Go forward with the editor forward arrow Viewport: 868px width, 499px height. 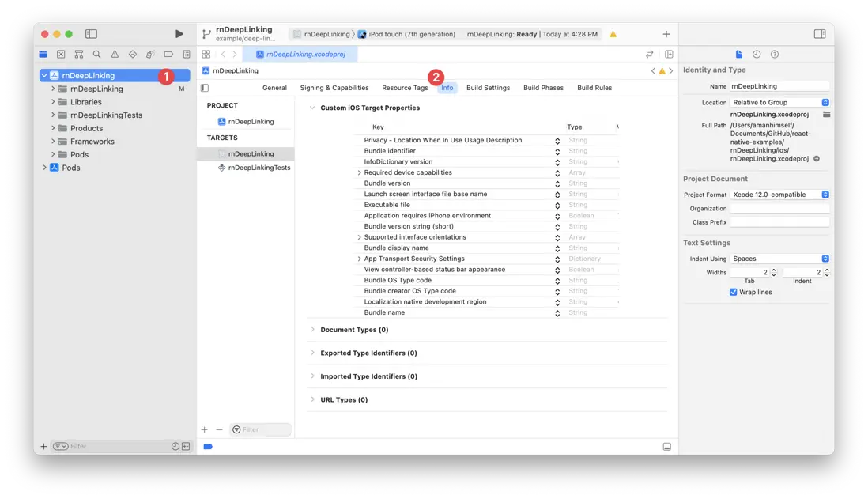click(x=235, y=55)
